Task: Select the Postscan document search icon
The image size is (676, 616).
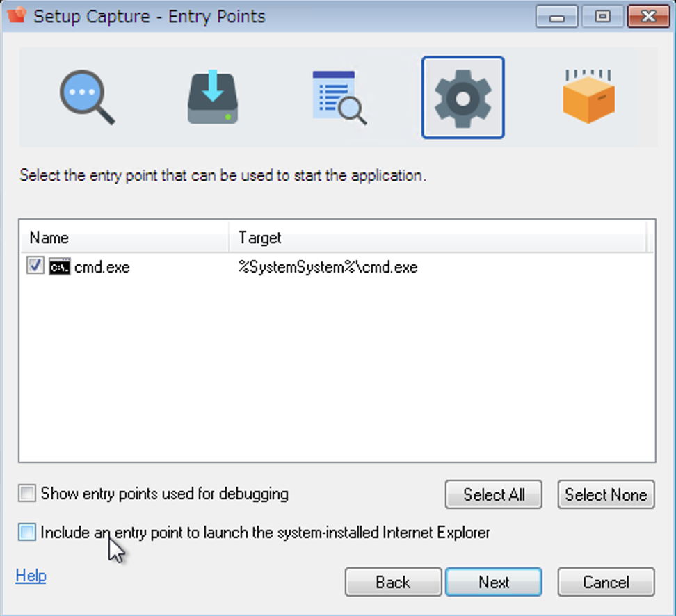Action: click(339, 97)
